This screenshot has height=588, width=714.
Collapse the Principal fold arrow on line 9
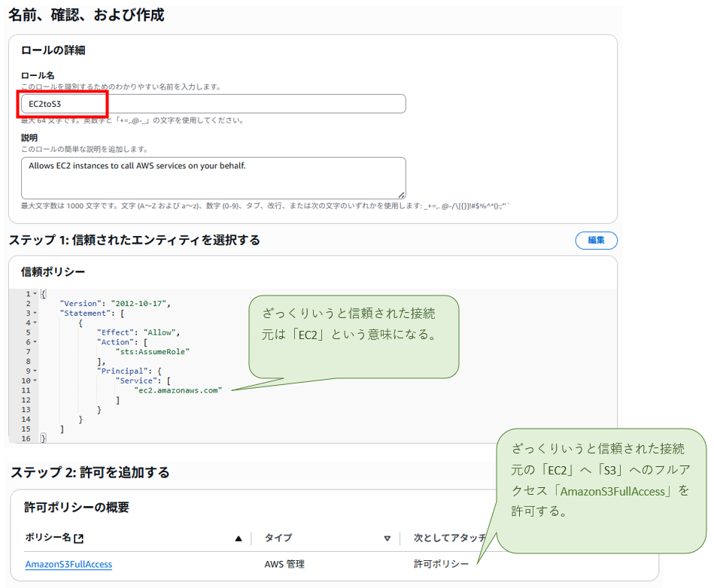(35, 371)
